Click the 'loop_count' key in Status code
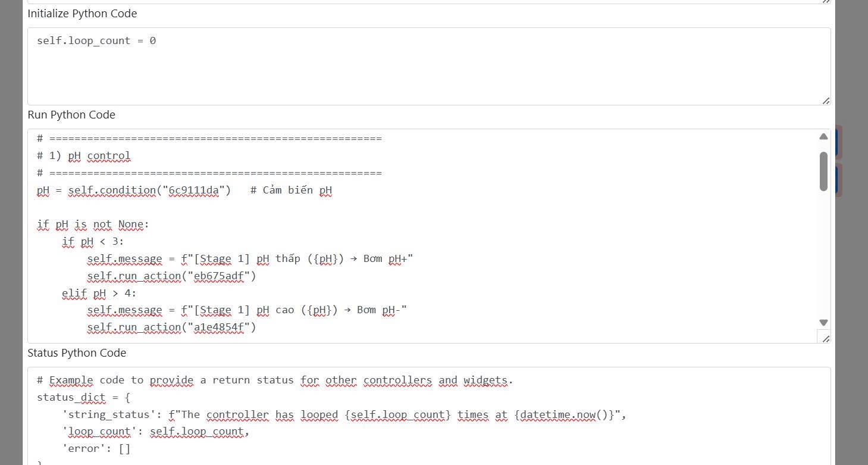Image resolution: width=868 pixels, height=465 pixels. [x=99, y=432]
